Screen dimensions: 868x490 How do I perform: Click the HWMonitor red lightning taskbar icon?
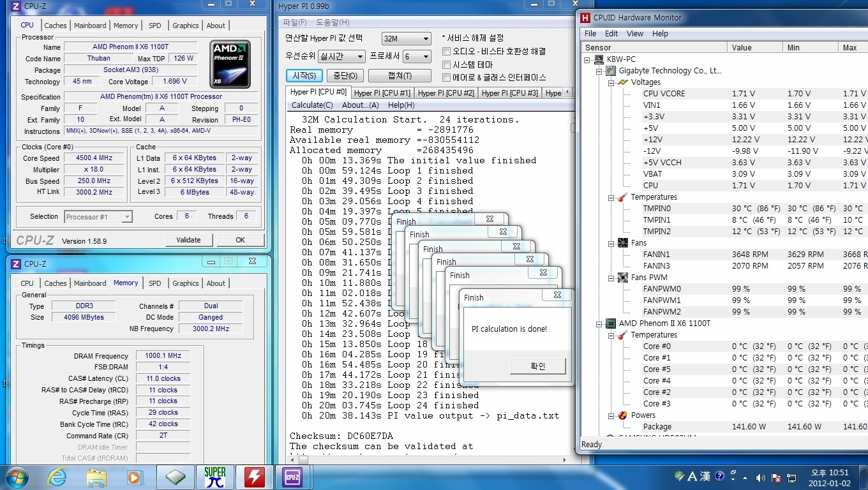pos(255,477)
